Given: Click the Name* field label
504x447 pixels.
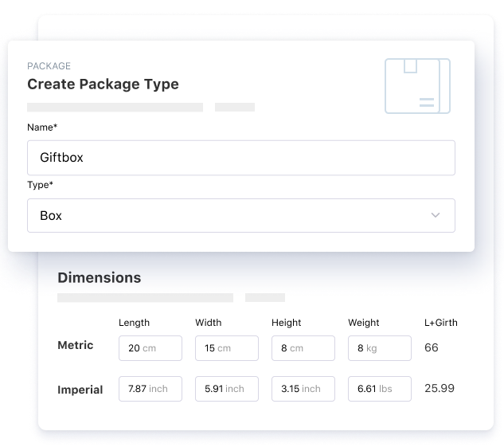Looking at the screenshot, I should click(x=42, y=127).
